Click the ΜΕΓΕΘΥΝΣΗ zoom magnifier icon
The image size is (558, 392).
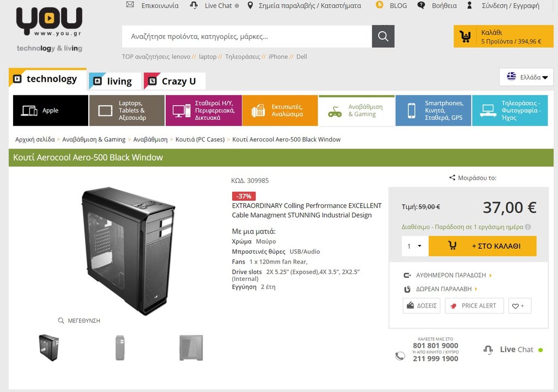click(x=61, y=321)
